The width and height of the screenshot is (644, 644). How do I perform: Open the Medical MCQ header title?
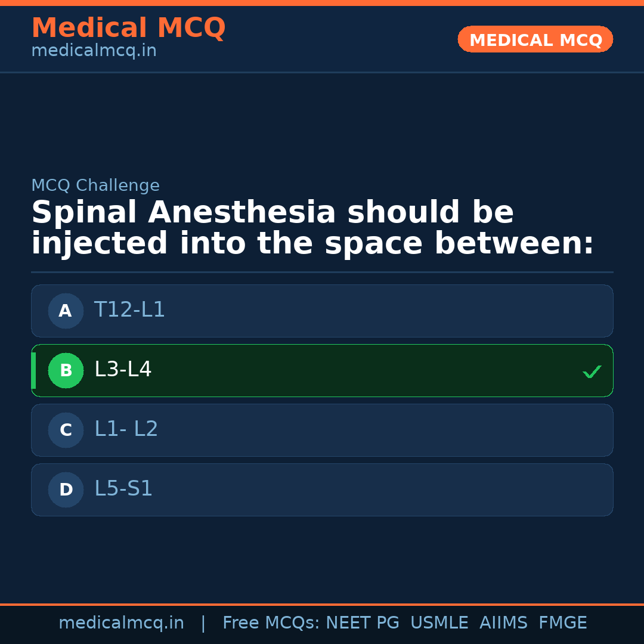pyautogui.click(x=128, y=28)
